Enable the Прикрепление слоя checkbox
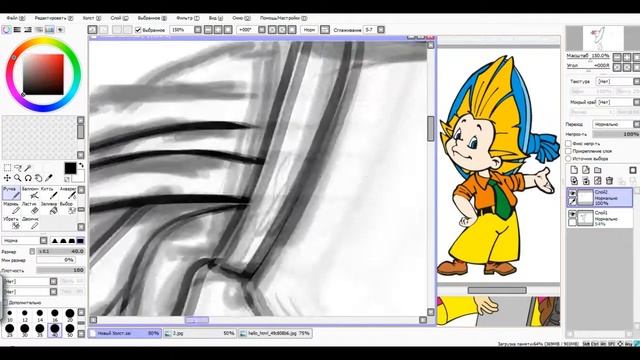This screenshot has width=640, height=360. [568, 151]
